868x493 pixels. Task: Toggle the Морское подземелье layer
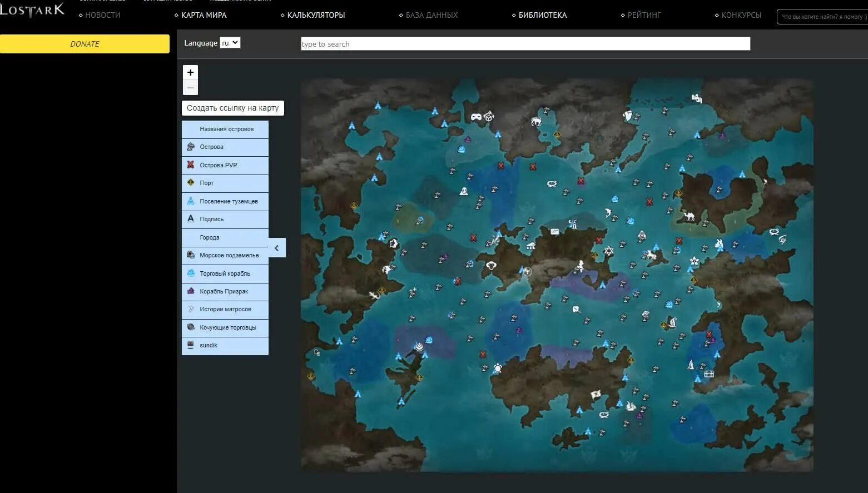tap(225, 255)
